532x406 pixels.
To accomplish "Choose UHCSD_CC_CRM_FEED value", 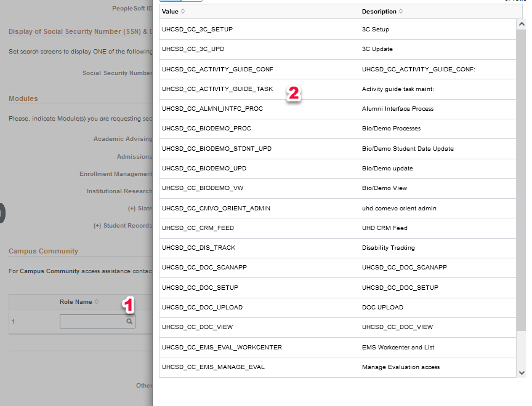I will (x=198, y=228).
